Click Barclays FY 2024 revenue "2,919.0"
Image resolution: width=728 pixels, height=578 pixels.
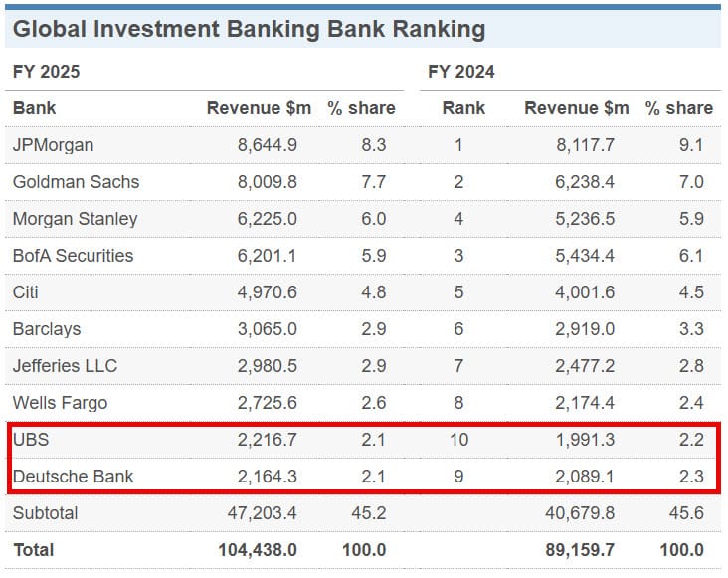(x=585, y=329)
